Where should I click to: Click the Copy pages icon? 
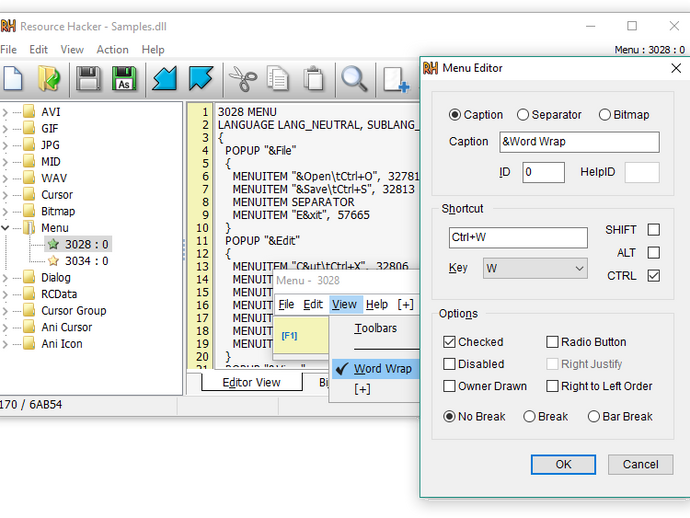(x=278, y=79)
